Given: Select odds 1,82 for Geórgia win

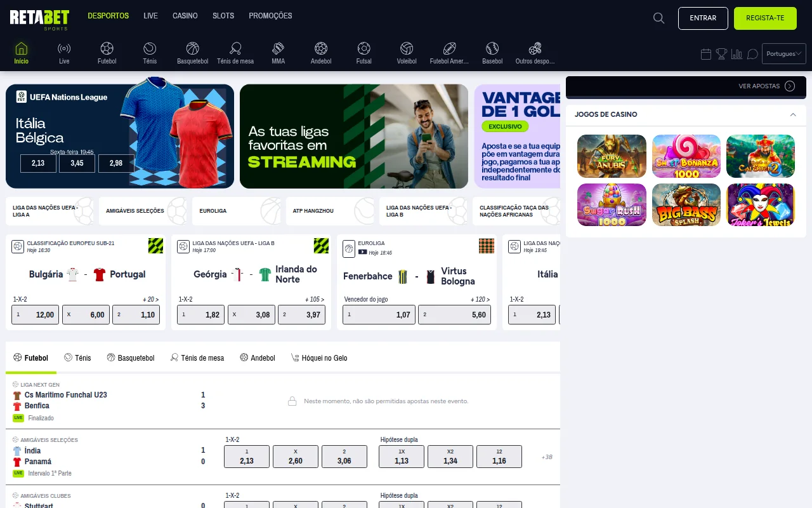Looking at the screenshot, I should 201,314.
